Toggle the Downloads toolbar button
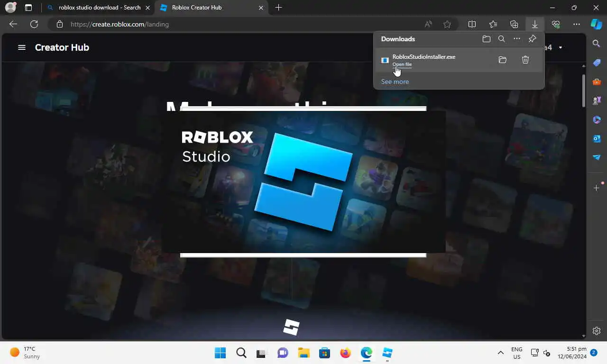607x364 pixels. pos(535,24)
